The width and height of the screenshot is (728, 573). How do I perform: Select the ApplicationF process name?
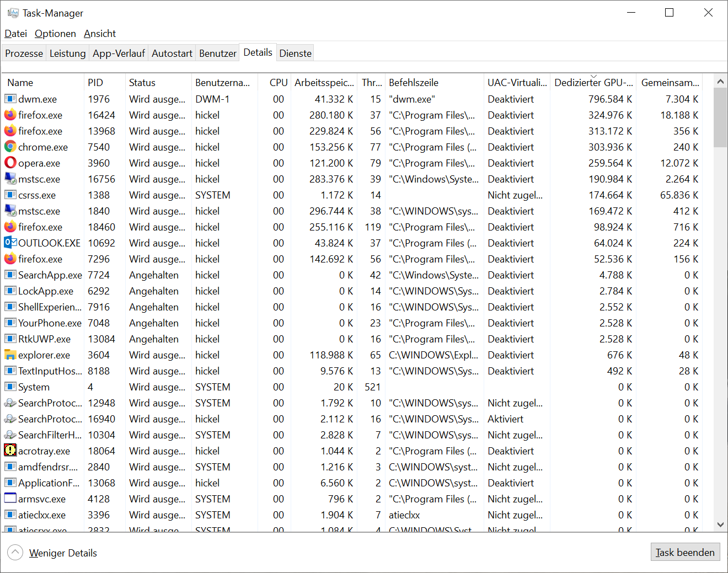pyautogui.click(x=49, y=483)
